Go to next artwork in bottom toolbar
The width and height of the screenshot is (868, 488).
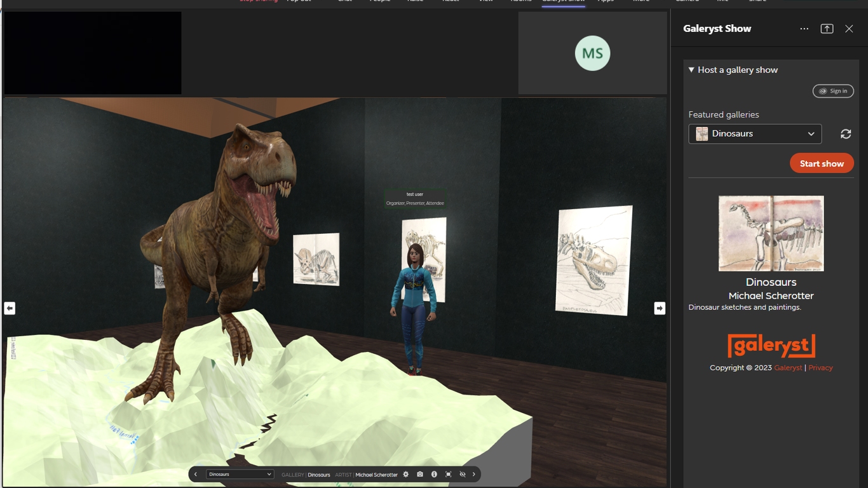(474, 474)
